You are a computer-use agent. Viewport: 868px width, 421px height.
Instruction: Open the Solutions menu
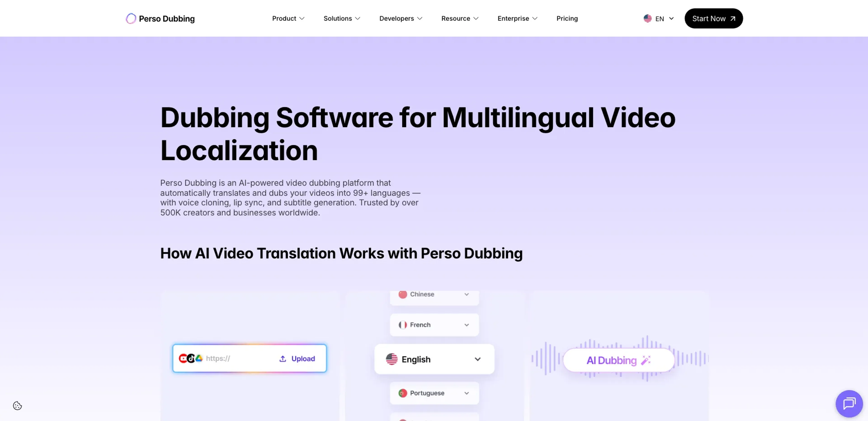(342, 19)
